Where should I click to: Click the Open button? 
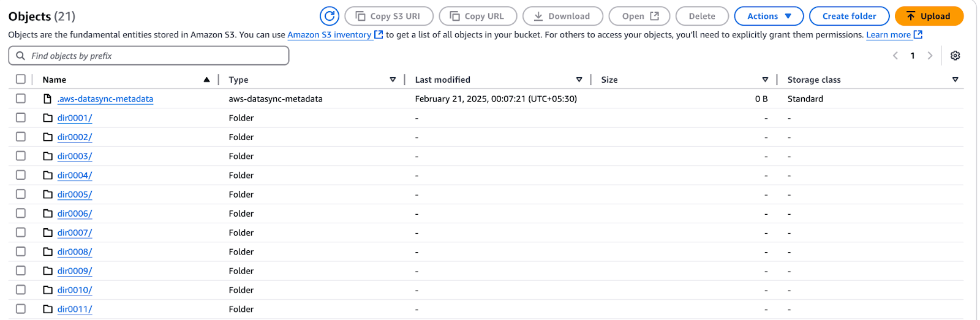tap(639, 16)
